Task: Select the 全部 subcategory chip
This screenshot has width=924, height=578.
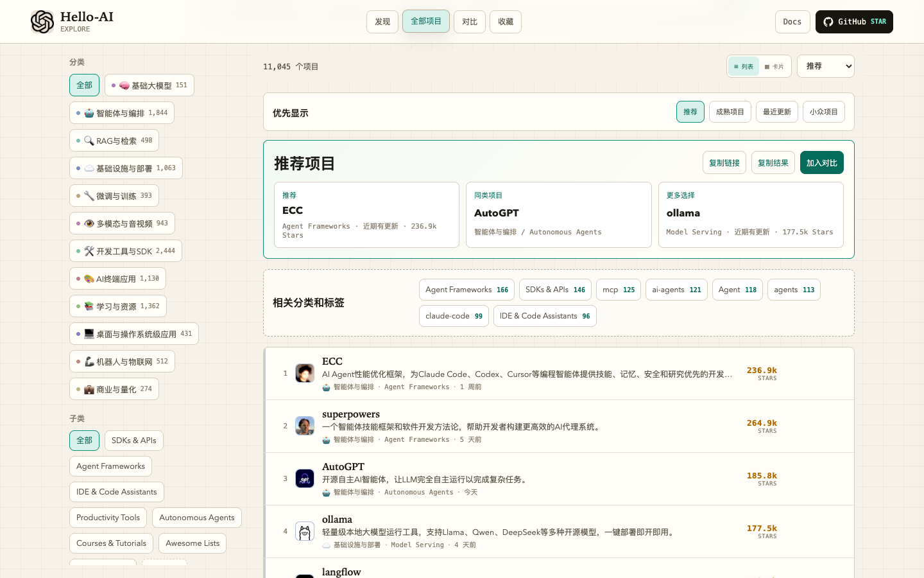Action: (84, 441)
